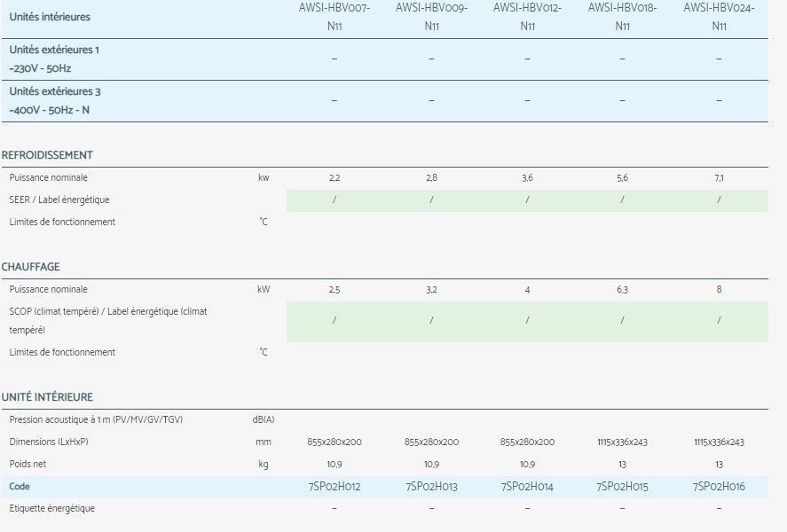Click the Etiquette énergétique row label
The width and height of the screenshot is (787, 532).
tap(51, 509)
